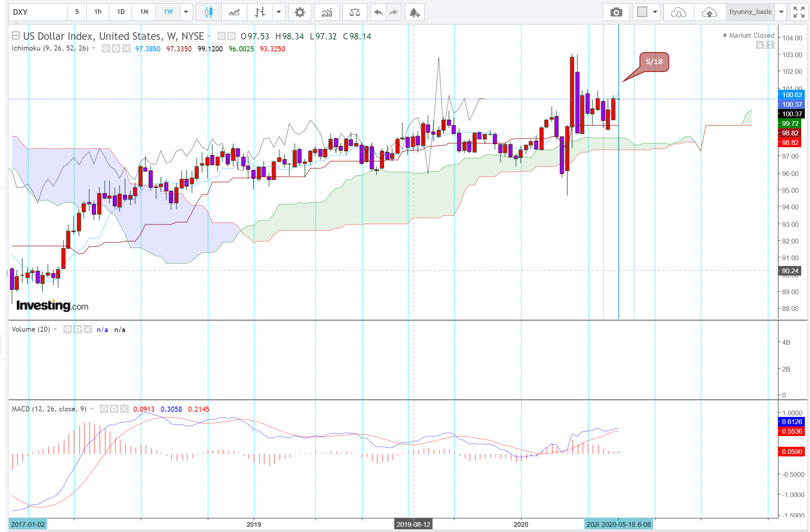The image size is (810, 532).
Task: Remove the Ichimoku indicator with X button
Action: coord(126,49)
